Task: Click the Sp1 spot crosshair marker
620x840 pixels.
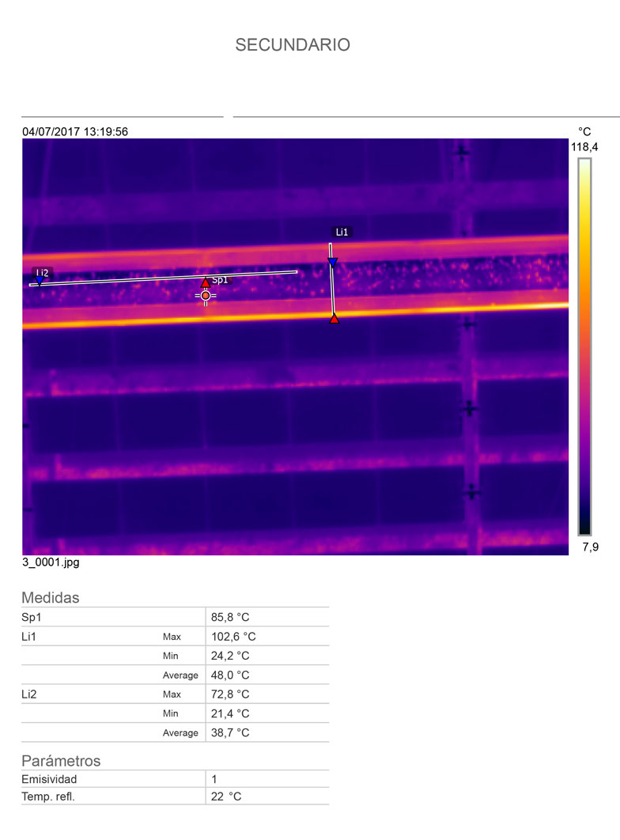Action: [206, 296]
